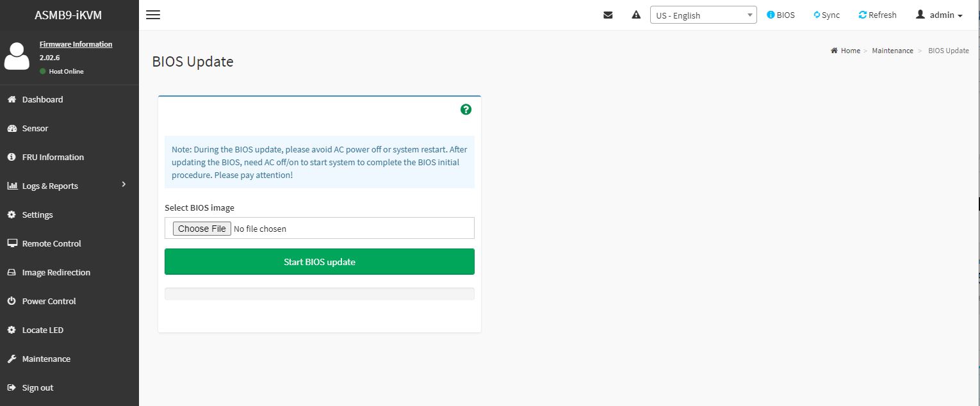This screenshot has width=980, height=406.
Task: Open the messages envelope icon
Action: click(x=608, y=15)
